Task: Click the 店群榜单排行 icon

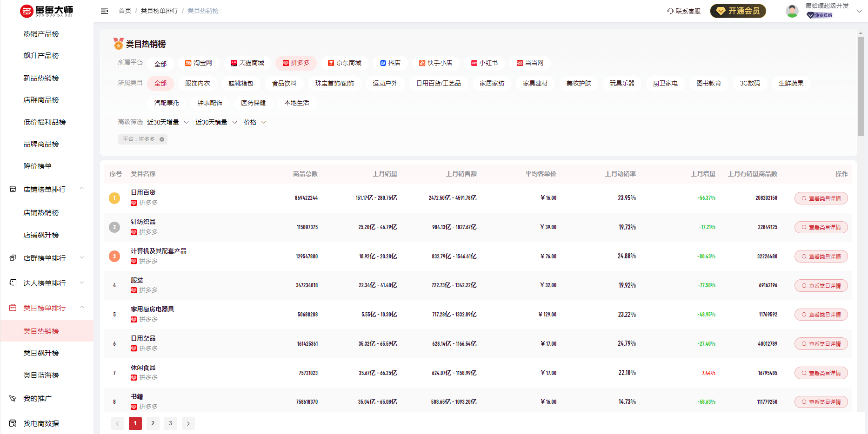Action: pyautogui.click(x=13, y=258)
